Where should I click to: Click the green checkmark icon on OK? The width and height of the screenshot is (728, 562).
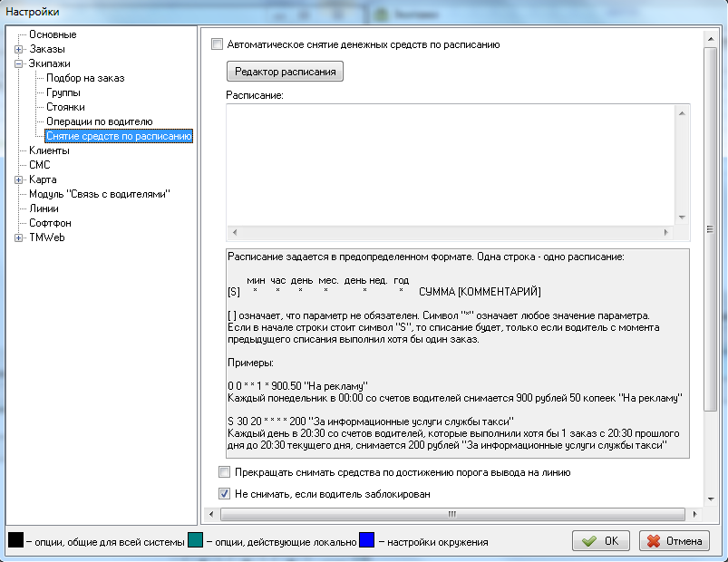click(x=588, y=541)
